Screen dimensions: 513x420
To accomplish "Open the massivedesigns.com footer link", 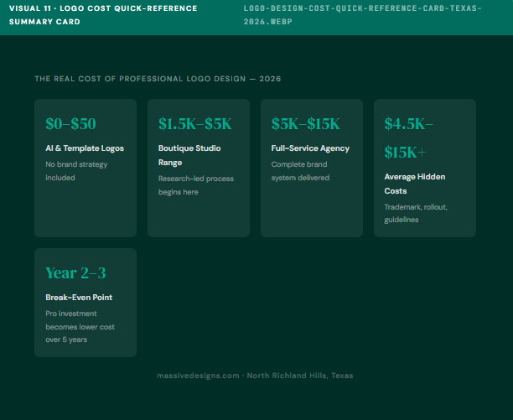I will (198, 376).
